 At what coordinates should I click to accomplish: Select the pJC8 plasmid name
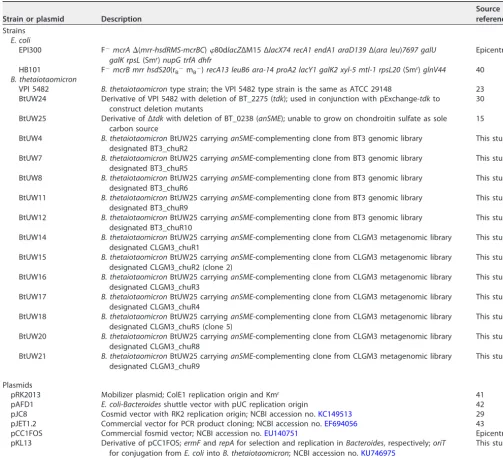(x=19, y=414)
